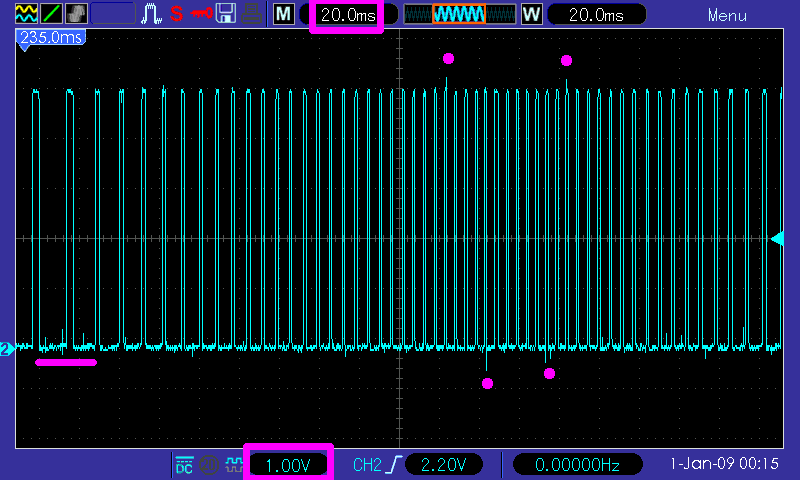Click the W window timebase indicator

(532, 14)
